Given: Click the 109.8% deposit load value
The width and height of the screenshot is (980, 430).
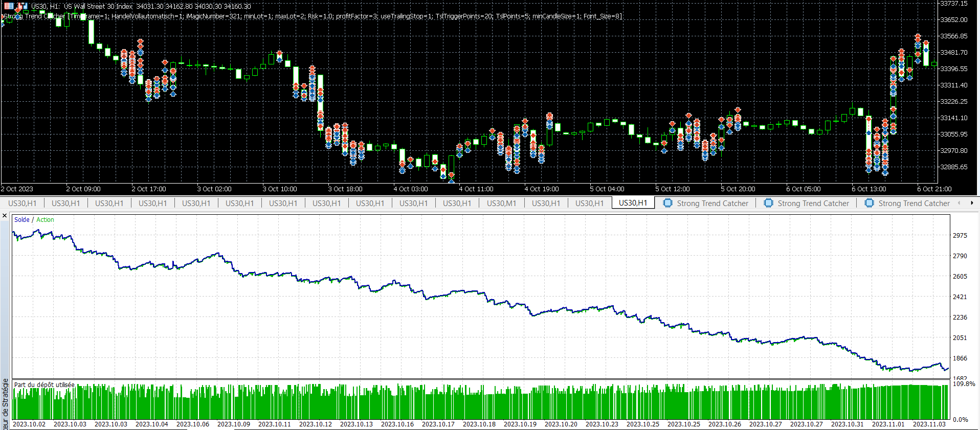Looking at the screenshot, I should point(964,384).
